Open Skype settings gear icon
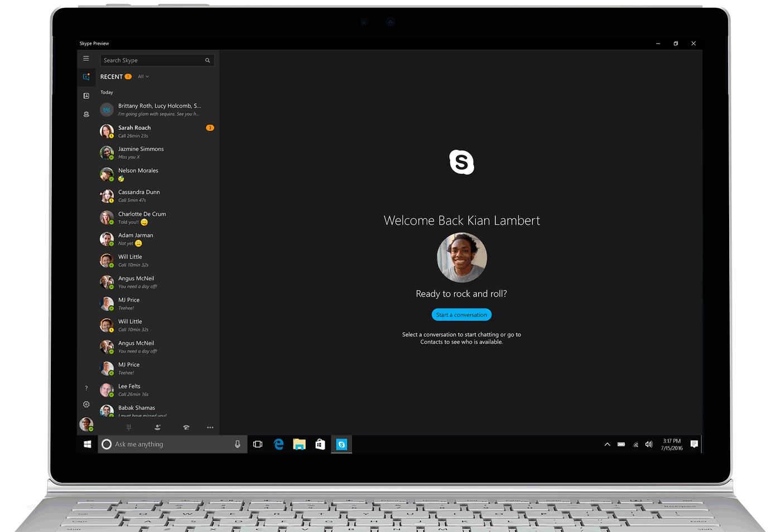The height and width of the screenshot is (532, 781). (86, 404)
